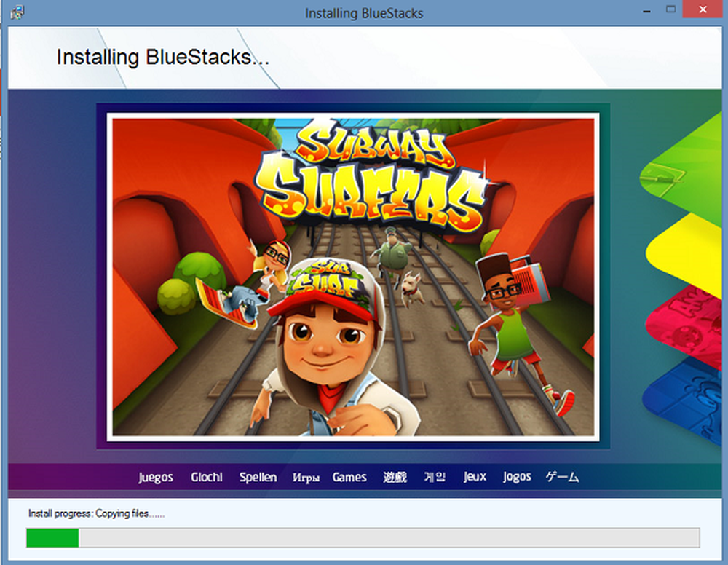Click the "Giochi" label

point(207,477)
